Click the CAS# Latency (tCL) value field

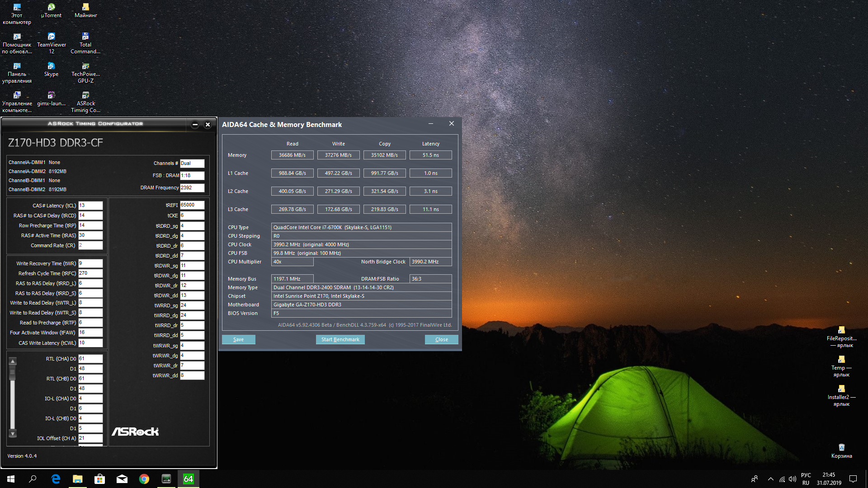[90, 206]
